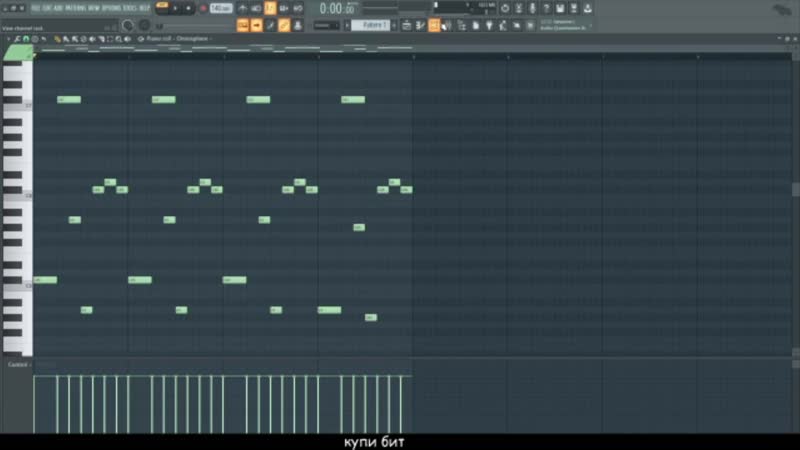Image resolution: width=800 pixels, height=450 pixels.
Task: Click the first view icon right of pattern selector
Action: (407, 25)
